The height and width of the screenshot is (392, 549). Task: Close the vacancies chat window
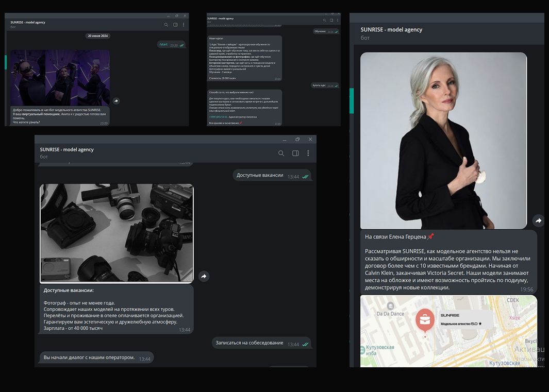310,139
